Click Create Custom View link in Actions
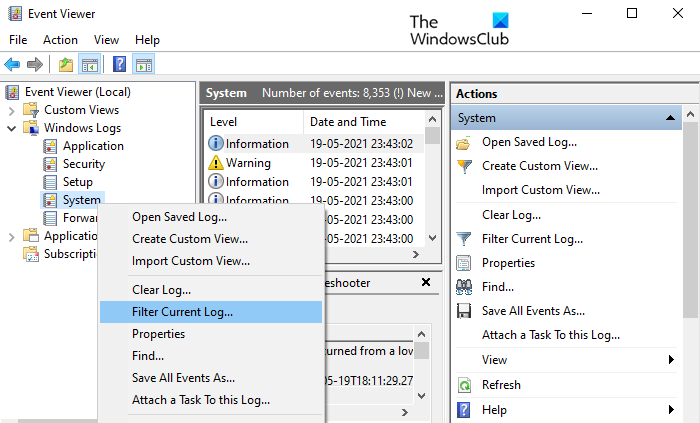Screen dimensions: 700x423 click(540, 166)
